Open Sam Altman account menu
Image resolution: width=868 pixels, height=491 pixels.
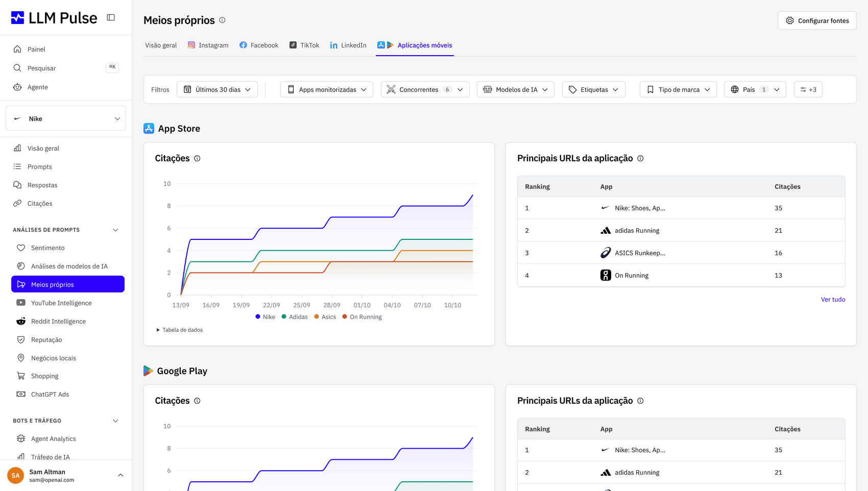[66, 475]
